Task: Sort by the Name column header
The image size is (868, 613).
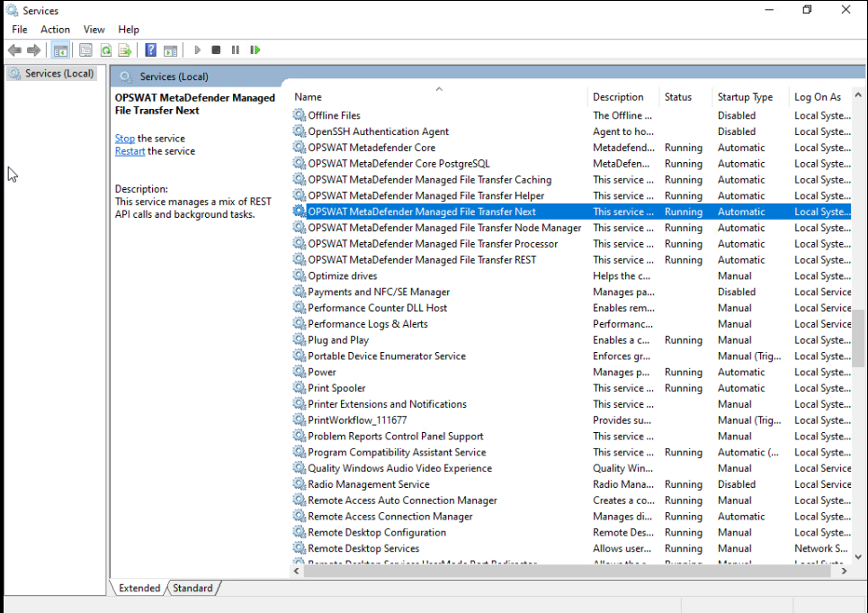Action: click(438, 97)
